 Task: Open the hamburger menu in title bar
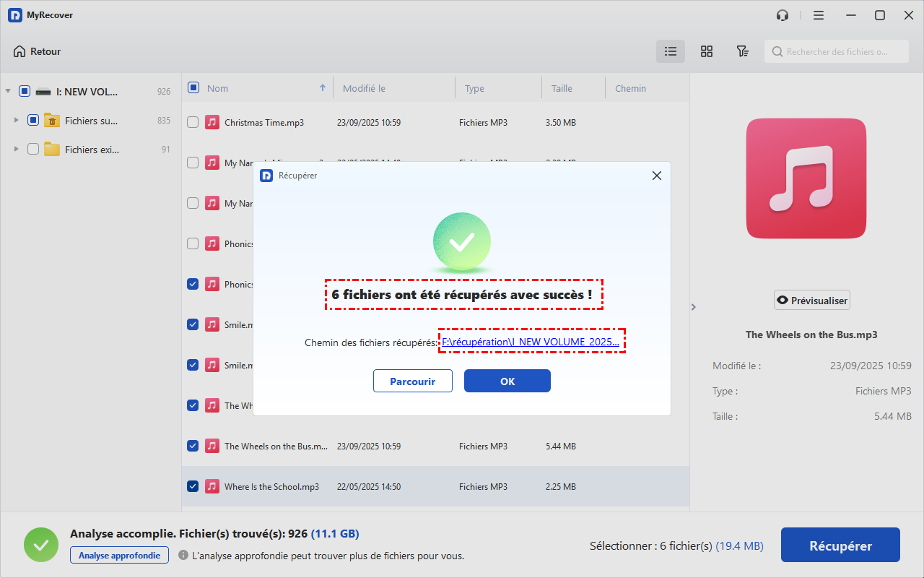click(x=818, y=15)
